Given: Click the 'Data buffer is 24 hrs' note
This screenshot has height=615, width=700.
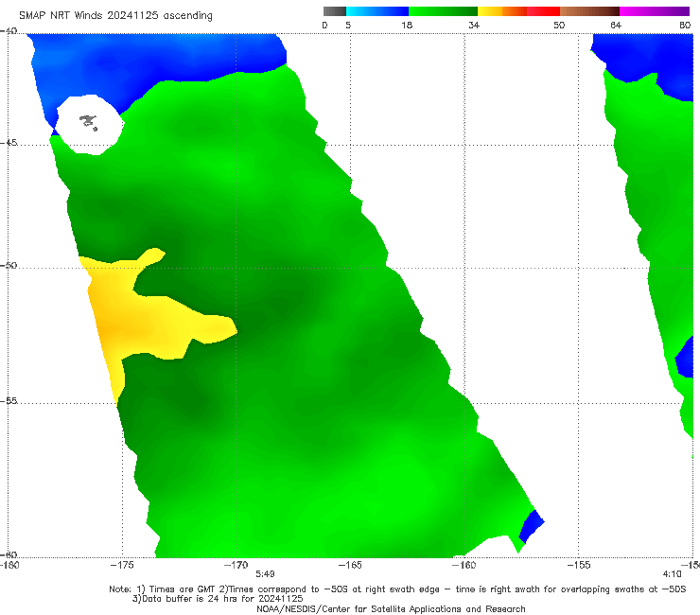Looking at the screenshot, I should (x=218, y=599).
